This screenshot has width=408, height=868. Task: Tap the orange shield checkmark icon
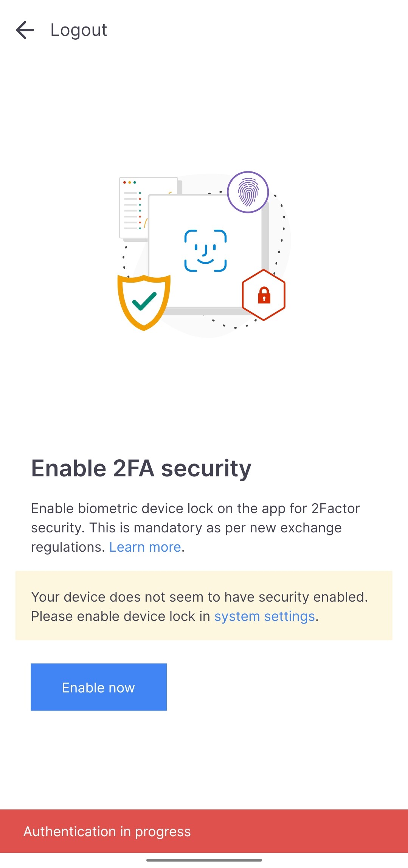point(144,302)
